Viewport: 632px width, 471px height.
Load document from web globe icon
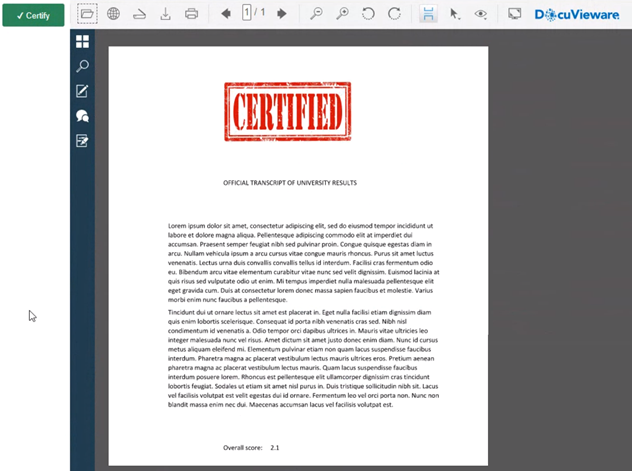(x=113, y=14)
